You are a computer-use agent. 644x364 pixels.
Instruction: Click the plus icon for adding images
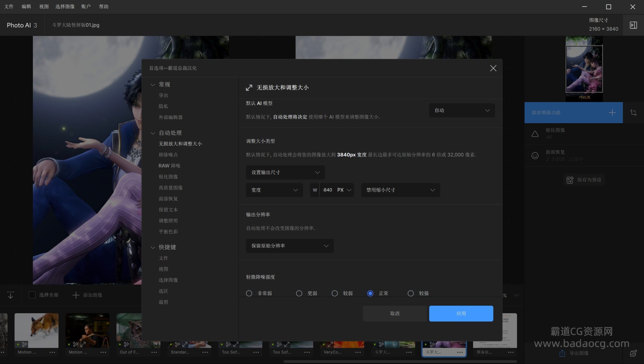(x=76, y=295)
